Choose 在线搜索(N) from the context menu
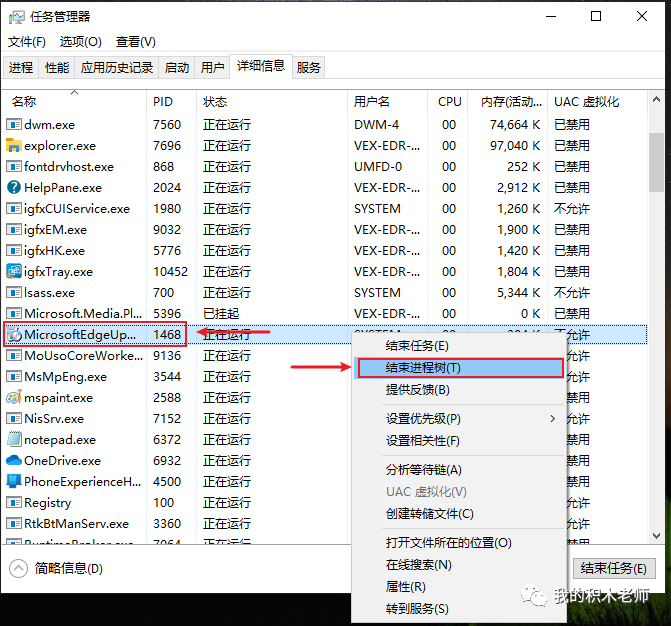 (459, 565)
